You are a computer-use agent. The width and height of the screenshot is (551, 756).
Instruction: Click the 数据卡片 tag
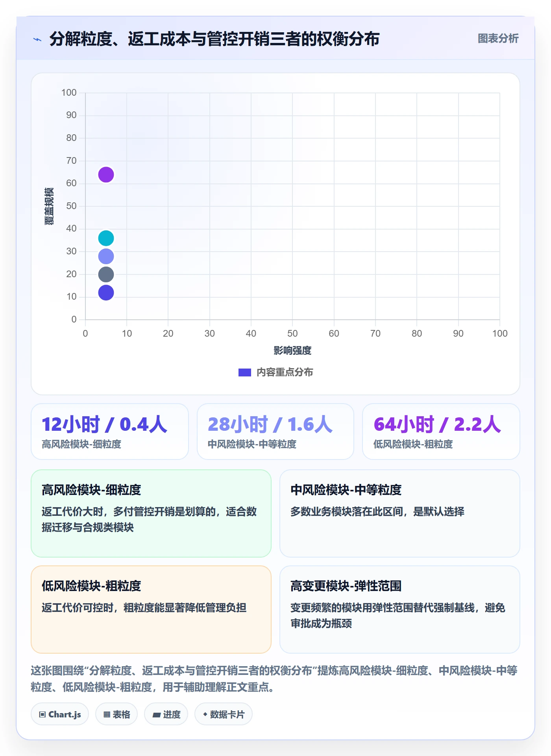224,714
